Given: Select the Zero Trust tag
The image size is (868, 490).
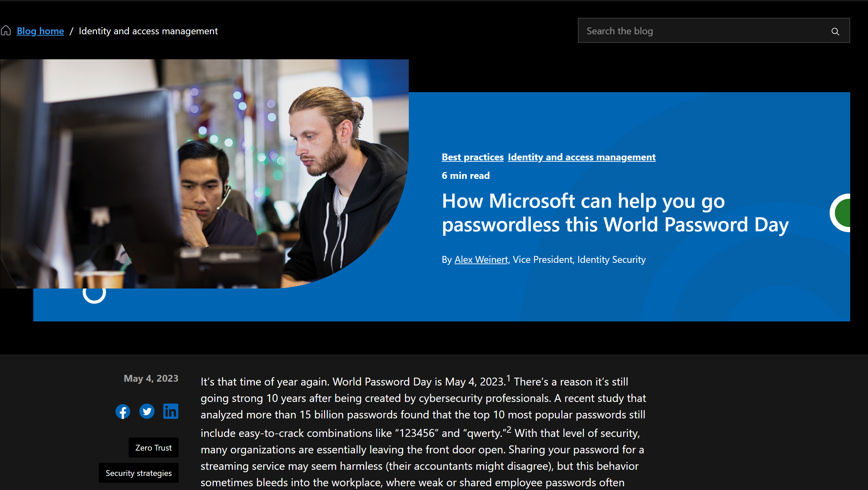Looking at the screenshot, I should (x=153, y=448).
